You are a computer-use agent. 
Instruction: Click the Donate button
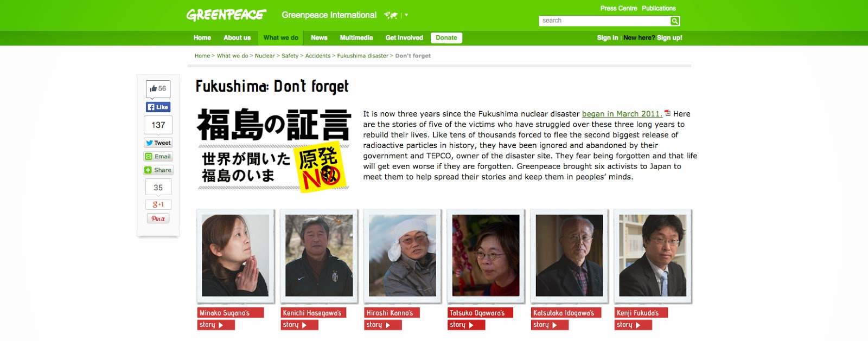point(446,38)
